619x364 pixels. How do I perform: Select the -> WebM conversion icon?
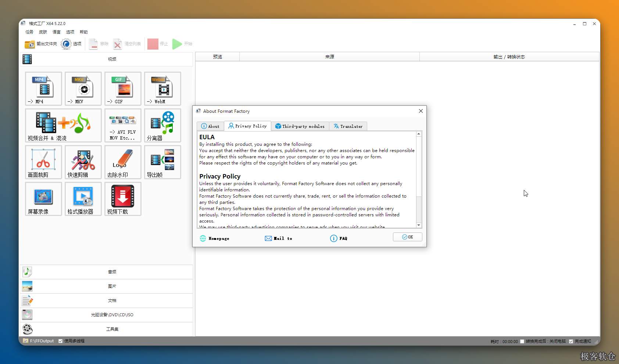pos(162,89)
